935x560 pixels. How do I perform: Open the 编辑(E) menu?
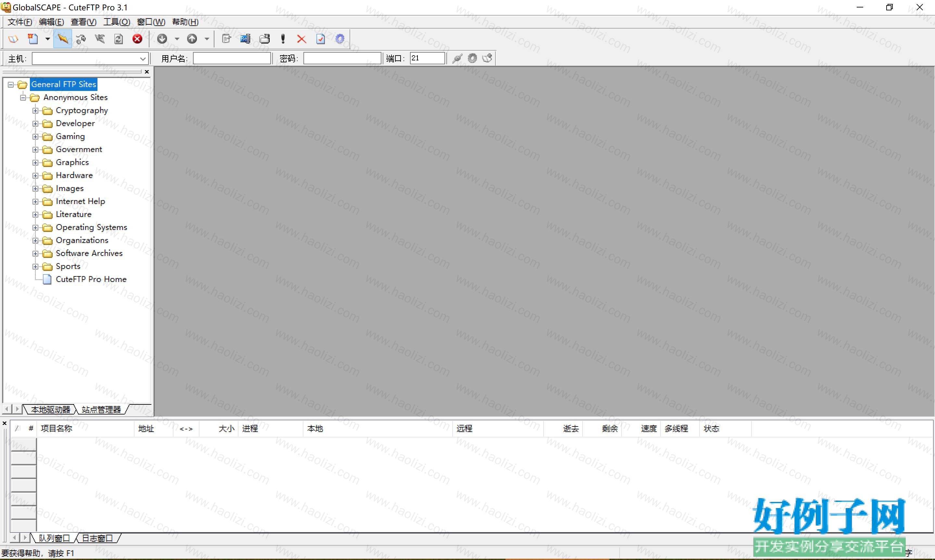pyautogui.click(x=51, y=22)
